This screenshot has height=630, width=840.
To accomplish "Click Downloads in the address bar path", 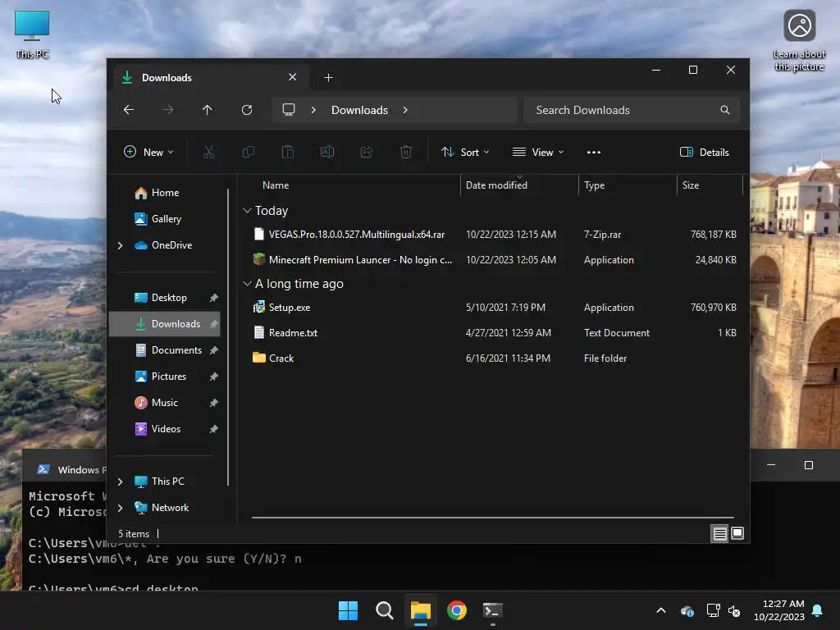I will 359,110.
